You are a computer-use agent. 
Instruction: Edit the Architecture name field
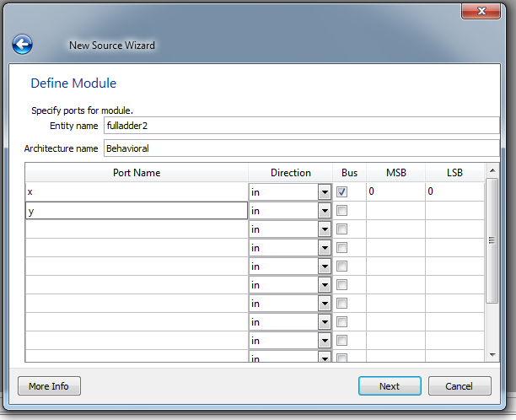pyautogui.click(x=299, y=148)
